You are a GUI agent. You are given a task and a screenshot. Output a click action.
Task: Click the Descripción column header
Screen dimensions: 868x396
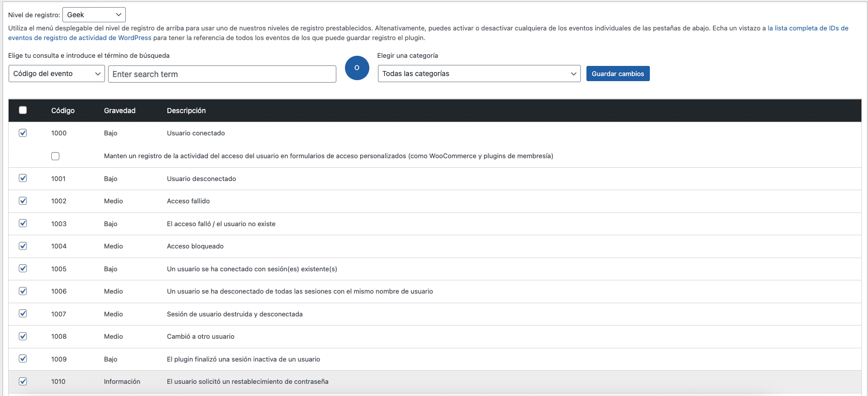pos(186,111)
